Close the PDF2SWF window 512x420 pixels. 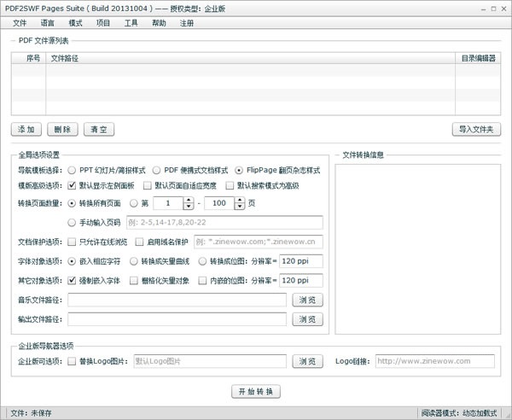503,9
